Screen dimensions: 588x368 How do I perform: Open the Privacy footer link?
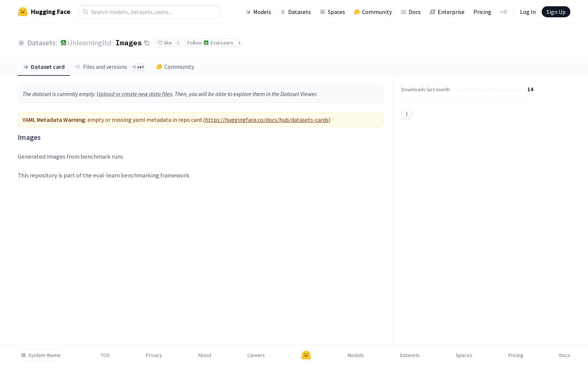[x=154, y=355]
